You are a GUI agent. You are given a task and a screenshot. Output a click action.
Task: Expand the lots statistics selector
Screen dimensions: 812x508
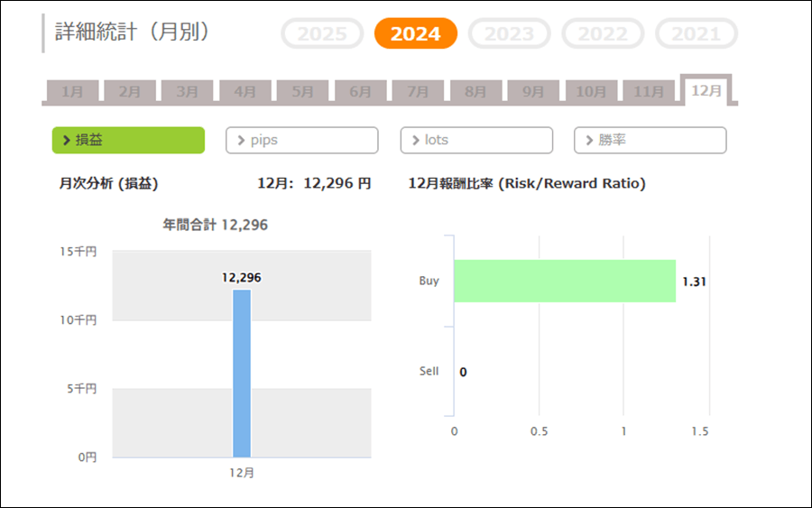[476, 140]
